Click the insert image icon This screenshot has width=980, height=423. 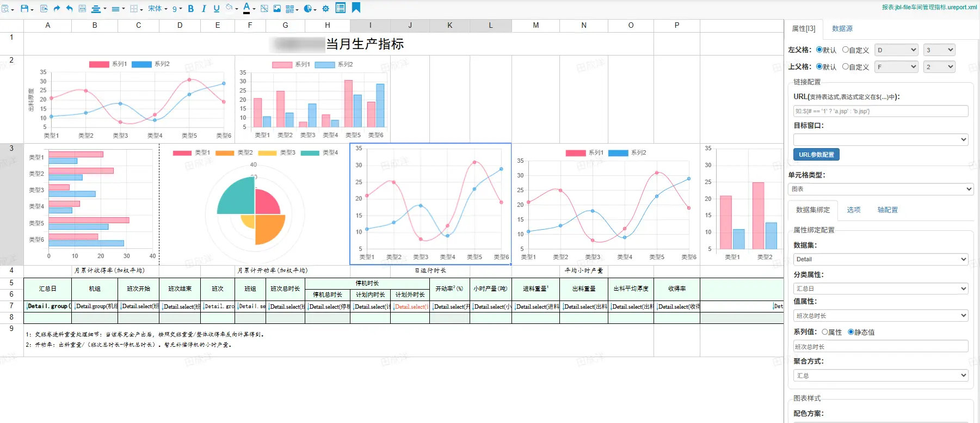point(277,9)
